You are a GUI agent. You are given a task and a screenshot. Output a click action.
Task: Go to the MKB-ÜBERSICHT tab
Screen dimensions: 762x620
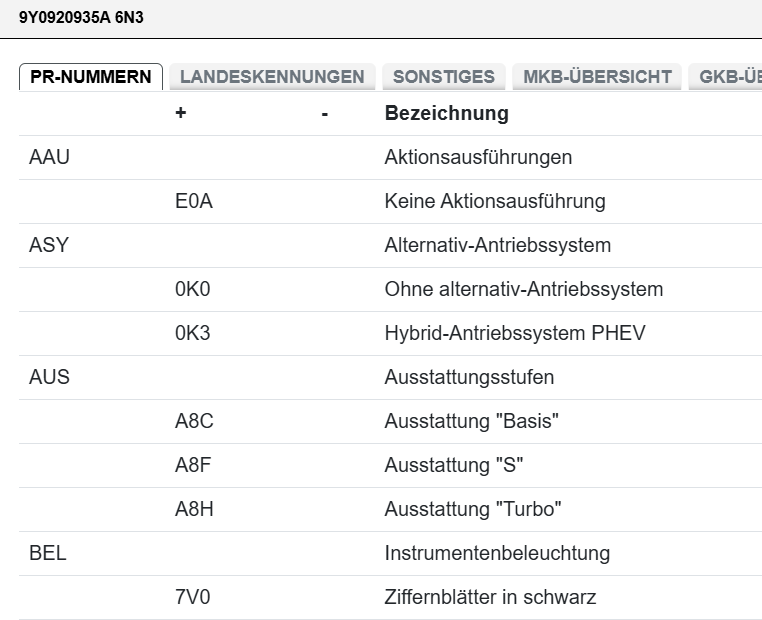tap(598, 77)
